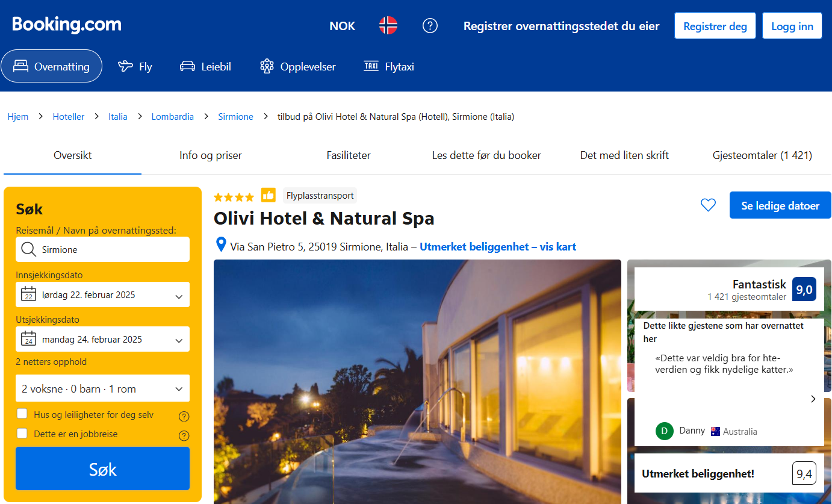Click the Booking.com logo
Image resolution: width=832 pixels, height=504 pixels.
(x=67, y=25)
